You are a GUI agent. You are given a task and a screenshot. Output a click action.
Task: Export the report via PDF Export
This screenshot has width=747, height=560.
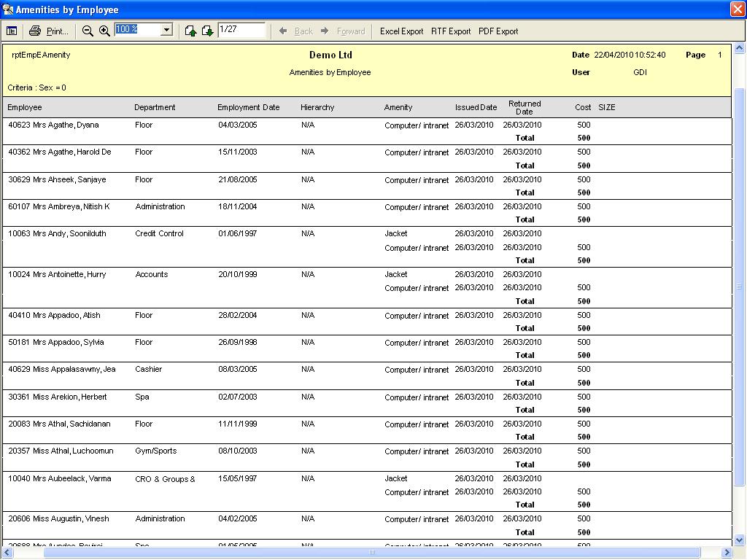[x=498, y=31]
